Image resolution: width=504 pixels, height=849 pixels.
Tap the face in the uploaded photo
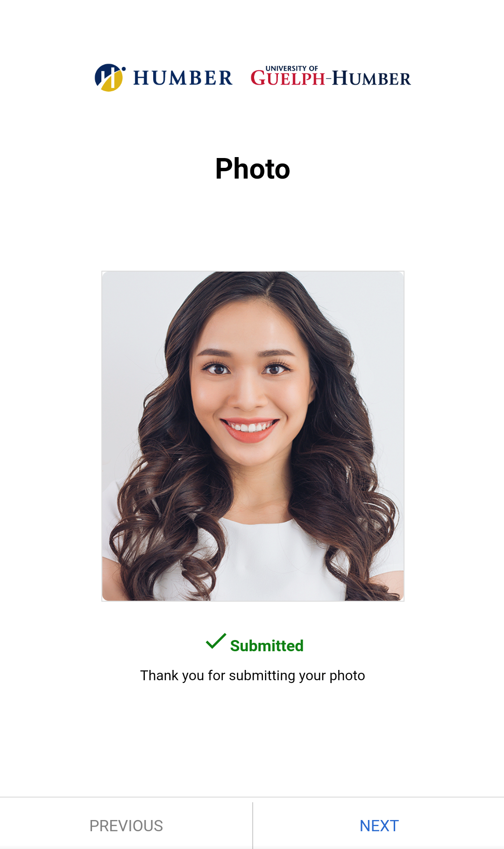click(x=248, y=393)
